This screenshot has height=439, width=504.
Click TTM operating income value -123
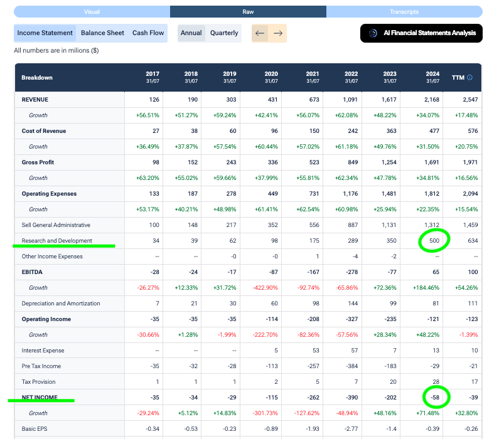point(472,319)
